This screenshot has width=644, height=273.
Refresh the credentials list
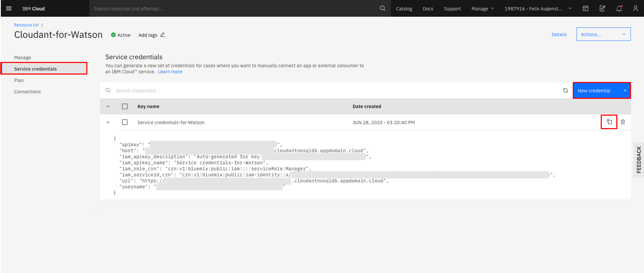tap(565, 90)
